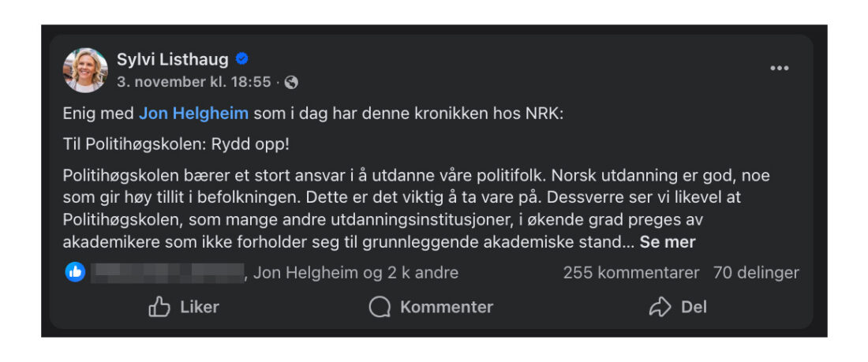This screenshot has width=868, height=362.
Task: Click the blue thumbs-up reaction icon
Action: click(x=75, y=272)
